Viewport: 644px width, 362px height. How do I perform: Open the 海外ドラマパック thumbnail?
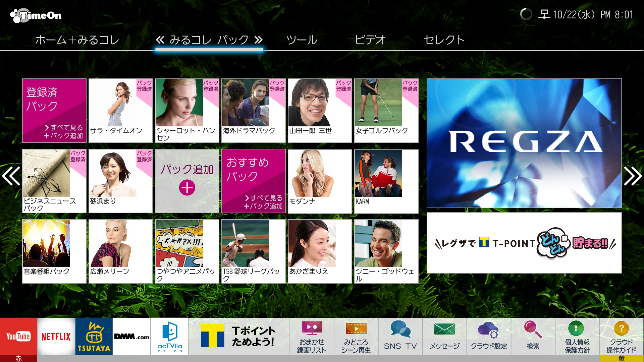pos(254,111)
